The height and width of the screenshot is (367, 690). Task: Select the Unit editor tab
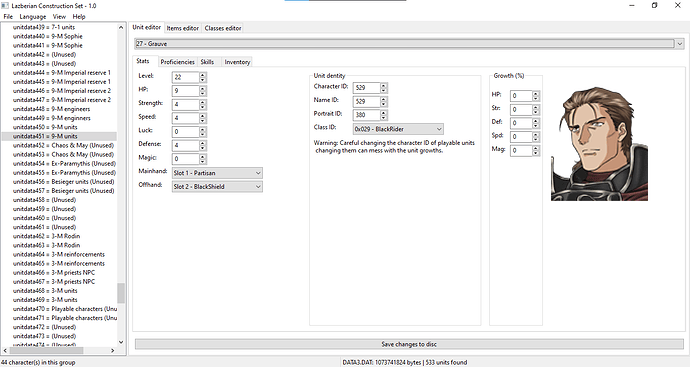click(x=147, y=27)
